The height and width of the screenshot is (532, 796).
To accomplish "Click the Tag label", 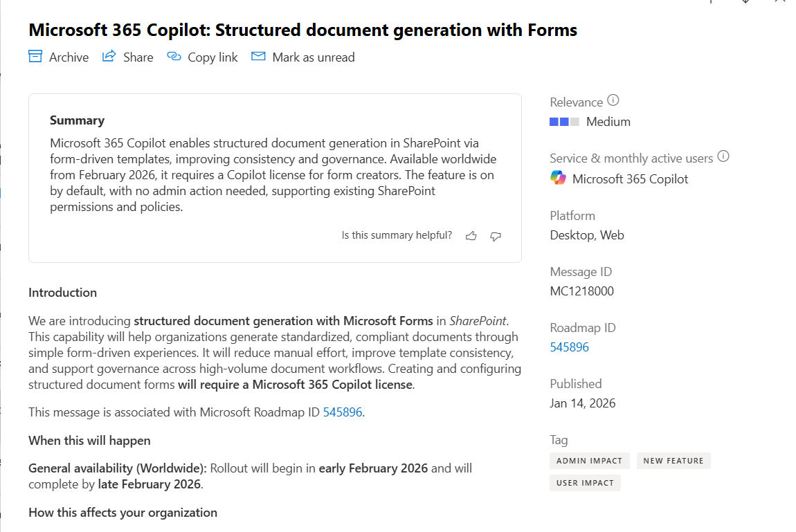I will 559,440.
